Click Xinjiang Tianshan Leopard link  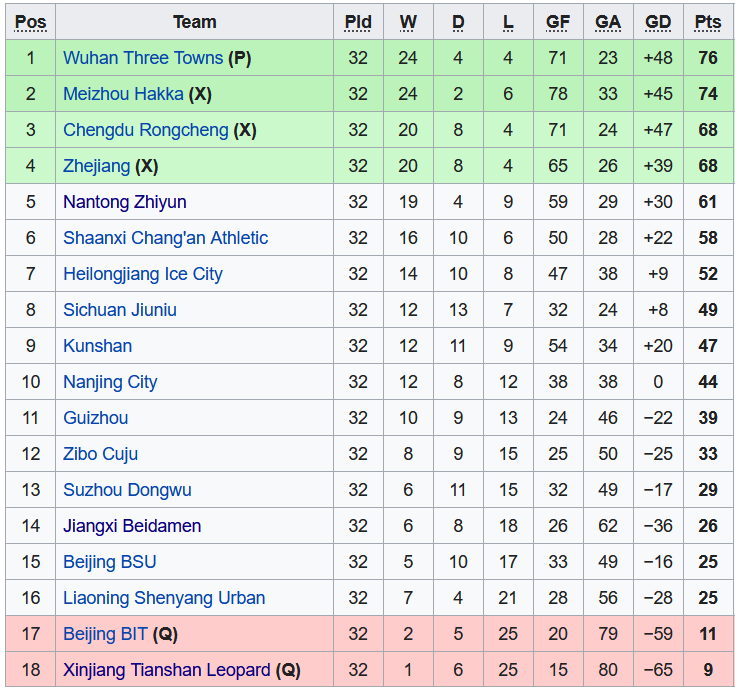pos(166,670)
